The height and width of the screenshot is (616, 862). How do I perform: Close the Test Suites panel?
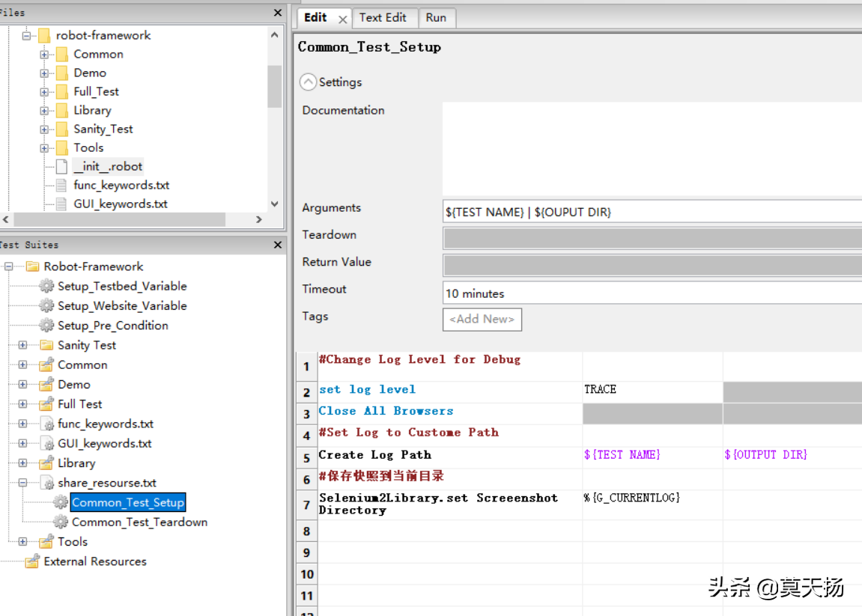278,245
